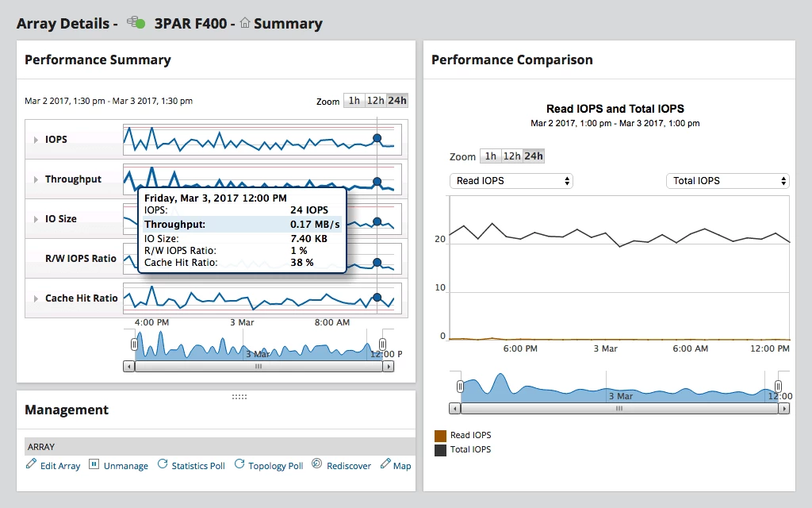The width and height of the screenshot is (812, 508).
Task: Click the Unmanage pause icon
Action: (93, 465)
